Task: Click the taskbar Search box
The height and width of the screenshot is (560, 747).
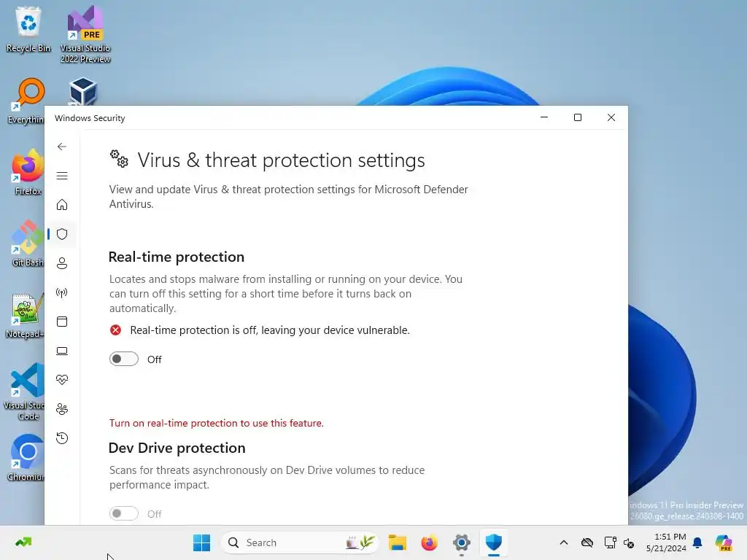Action: [x=300, y=542]
